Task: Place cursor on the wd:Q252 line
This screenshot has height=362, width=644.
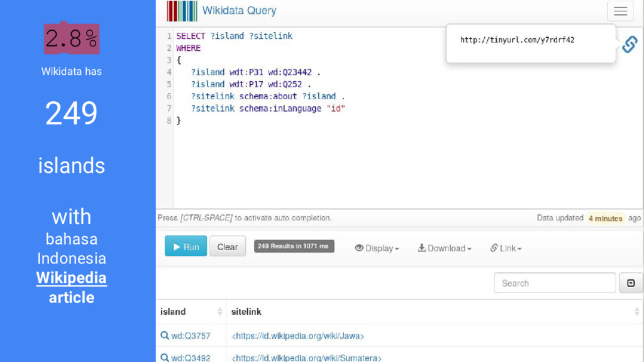Action: tap(250, 84)
